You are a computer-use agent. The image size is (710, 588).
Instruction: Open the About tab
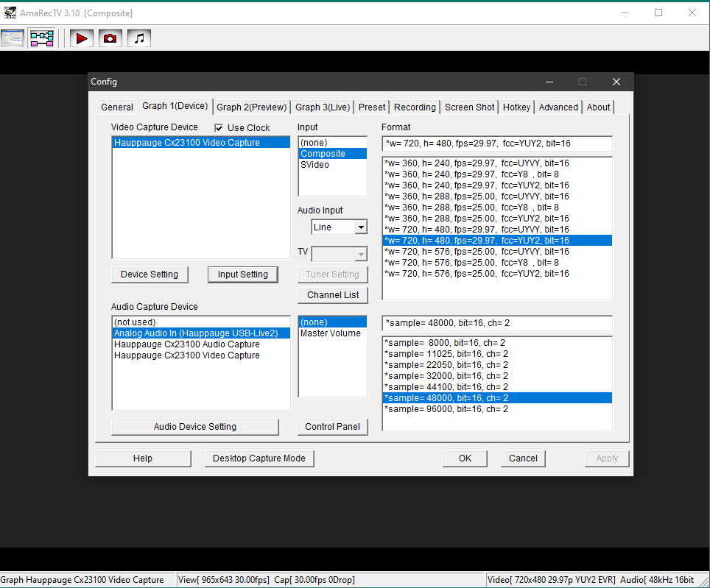(x=598, y=107)
